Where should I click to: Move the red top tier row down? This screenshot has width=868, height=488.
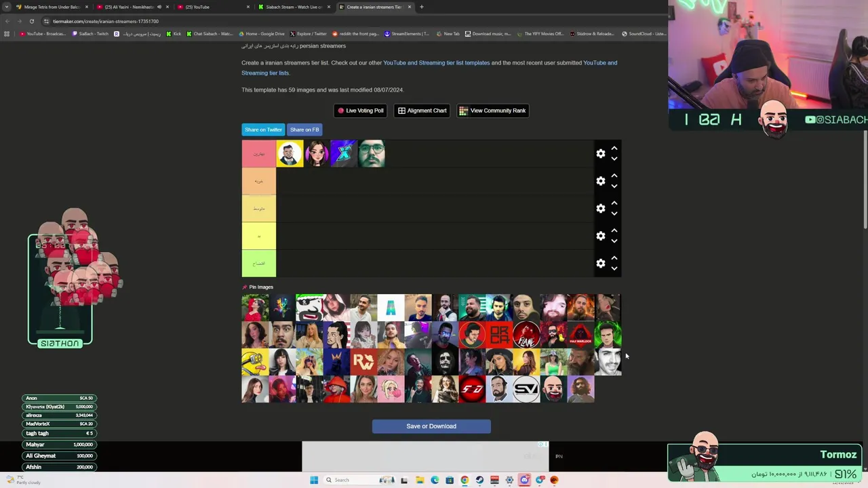point(614,159)
